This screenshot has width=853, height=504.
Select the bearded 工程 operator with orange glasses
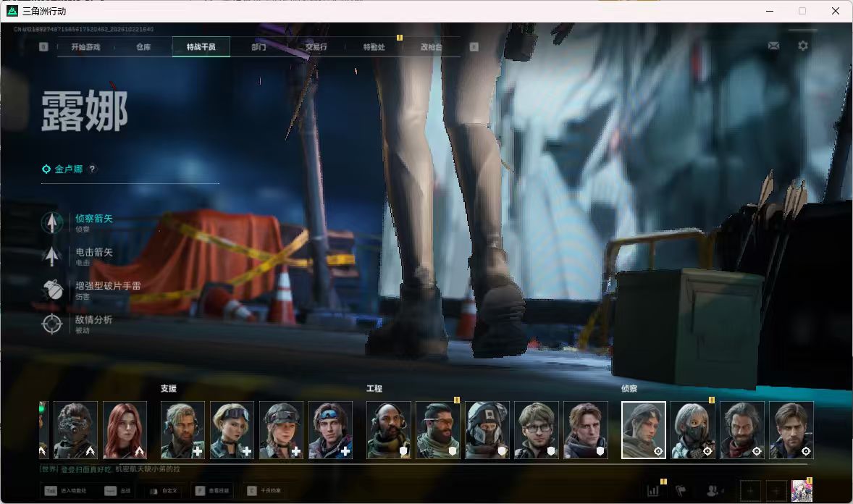click(438, 430)
